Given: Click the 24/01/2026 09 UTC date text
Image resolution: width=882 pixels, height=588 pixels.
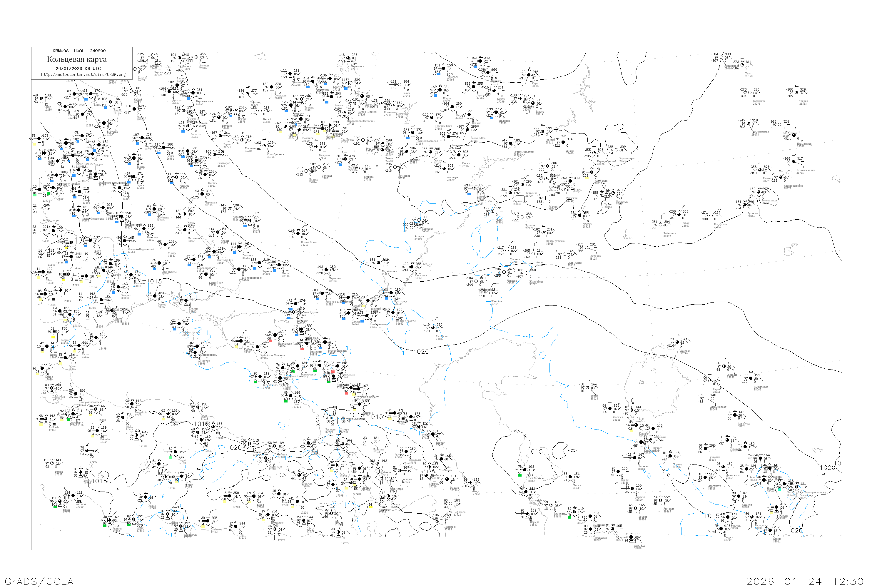Looking at the screenshot, I should point(78,69).
